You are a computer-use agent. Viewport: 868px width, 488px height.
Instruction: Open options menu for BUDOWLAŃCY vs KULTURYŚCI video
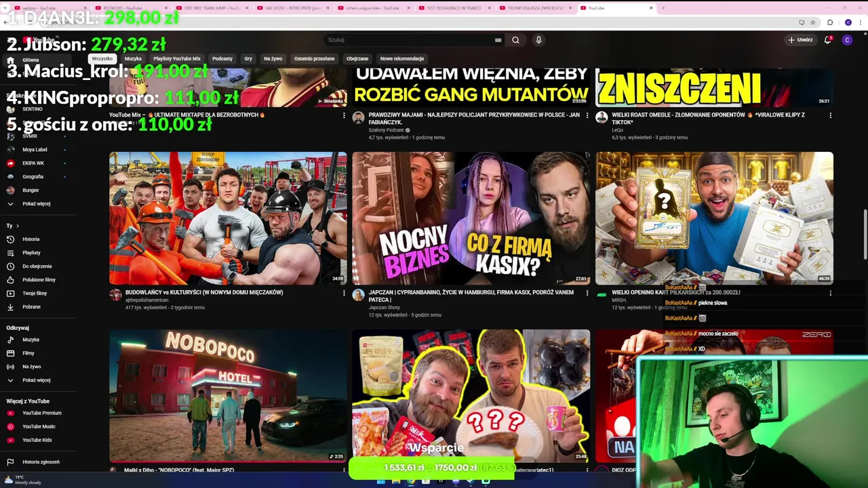coord(344,293)
